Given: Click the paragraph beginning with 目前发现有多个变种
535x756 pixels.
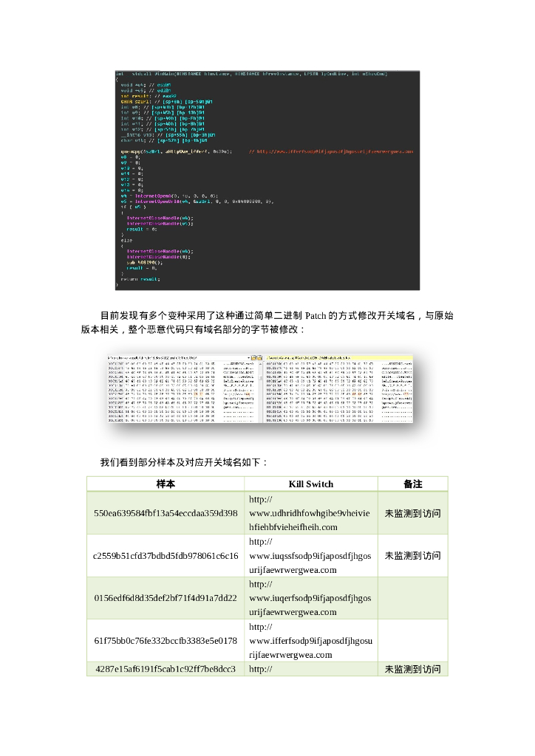Looking at the screenshot, I should (x=267, y=323).
